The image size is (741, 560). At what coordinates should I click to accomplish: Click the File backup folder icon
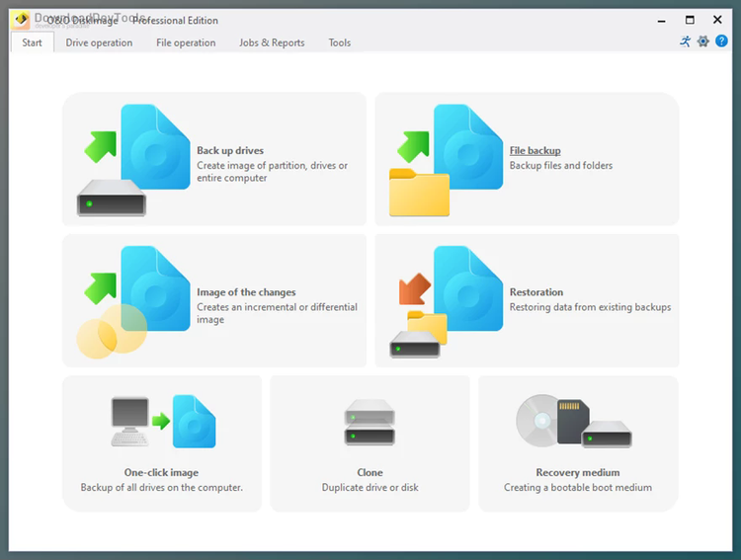[419, 193]
